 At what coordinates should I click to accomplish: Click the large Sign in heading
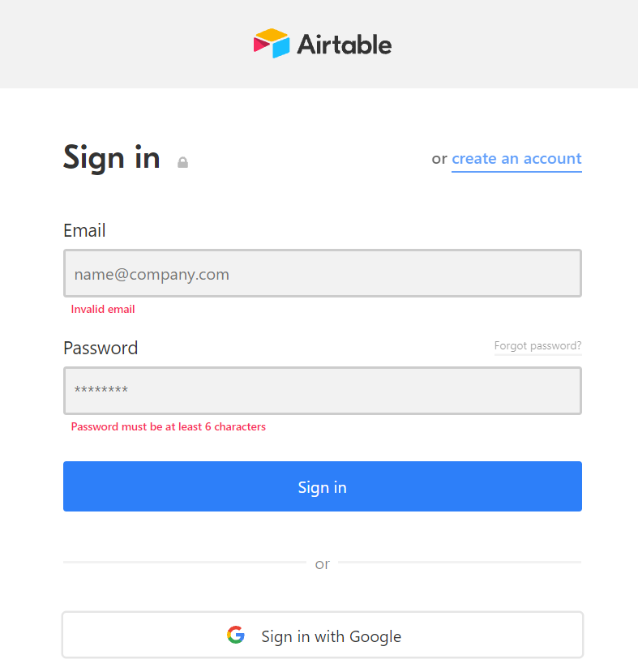(111, 157)
